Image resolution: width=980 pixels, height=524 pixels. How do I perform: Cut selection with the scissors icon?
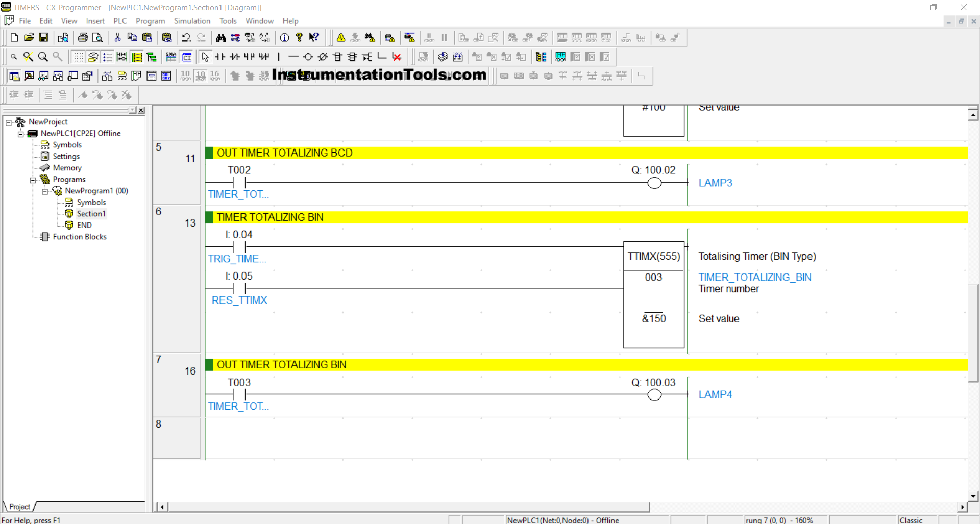[x=117, y=38]
